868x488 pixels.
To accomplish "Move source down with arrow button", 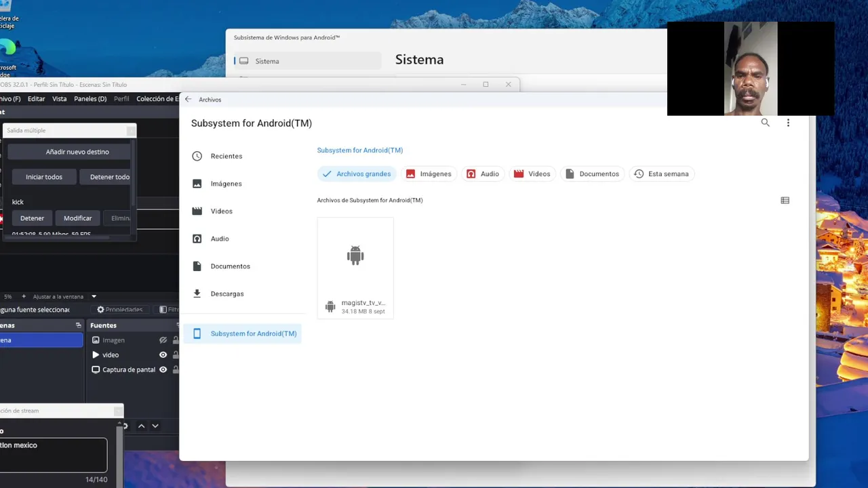I will (x=155, y=426).
